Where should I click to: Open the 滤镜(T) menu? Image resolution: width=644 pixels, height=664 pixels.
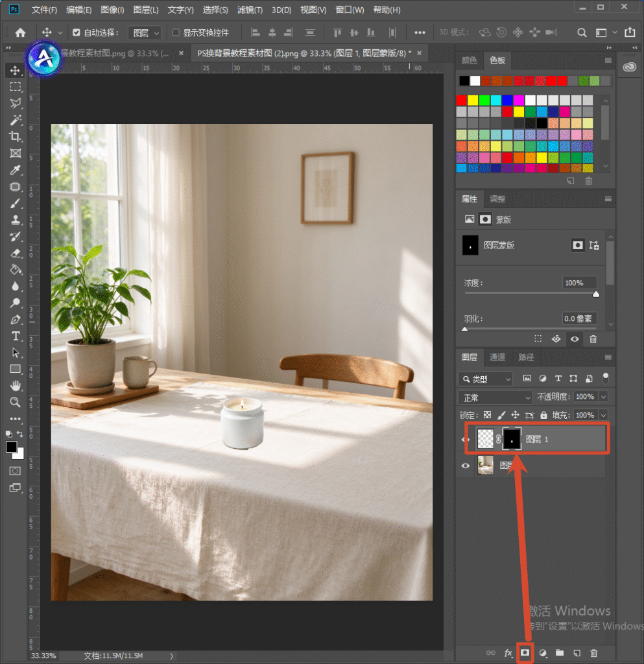click(250, 10)
